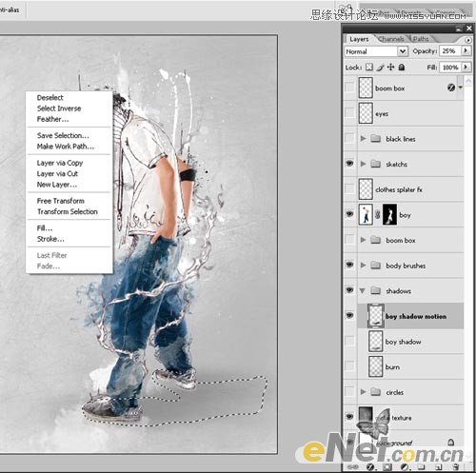Image resolution: width=476 pixels, height=473 pixels.
Task: Create a new group folder icon
Action: coord(421,467)
